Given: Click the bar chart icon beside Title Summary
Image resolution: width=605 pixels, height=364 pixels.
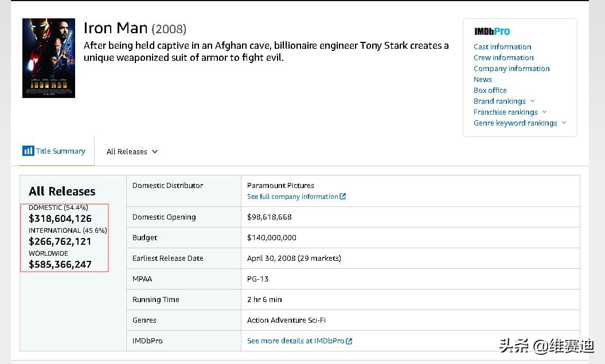Looking at the screenshot, I should point(28,151).
